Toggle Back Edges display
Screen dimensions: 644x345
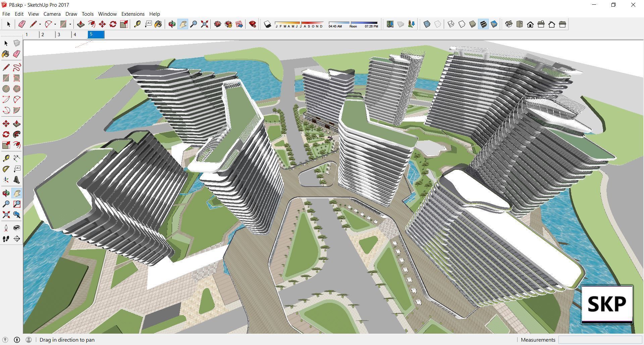[x=438, y=24]
